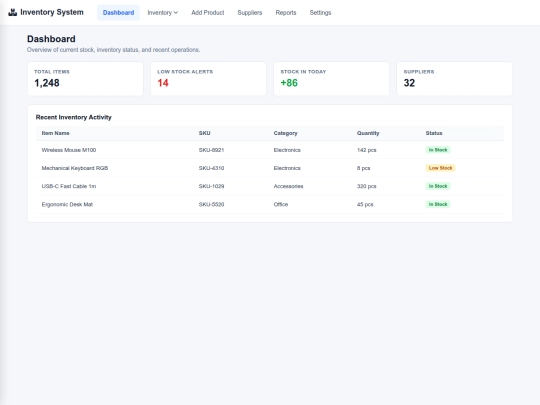Select the Wireless Mouse M100 item name

pyautogui.click(x=69, y=150)
